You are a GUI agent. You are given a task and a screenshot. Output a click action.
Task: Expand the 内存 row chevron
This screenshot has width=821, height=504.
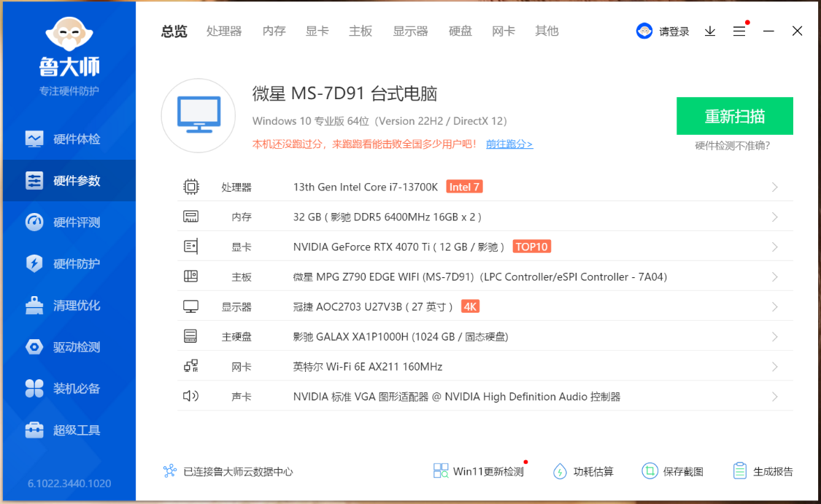tap(775, 217)
